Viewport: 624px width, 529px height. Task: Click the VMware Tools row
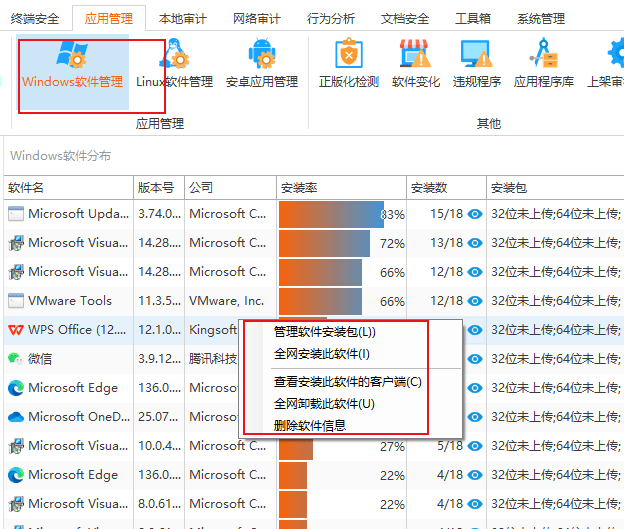tap(70, 301)
